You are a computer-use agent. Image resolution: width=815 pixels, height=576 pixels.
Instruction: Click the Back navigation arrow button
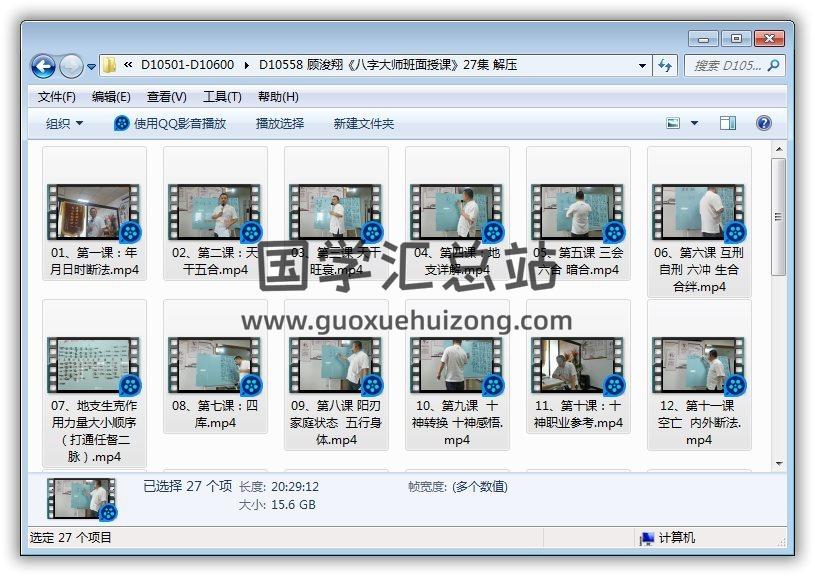click(43, 66)
